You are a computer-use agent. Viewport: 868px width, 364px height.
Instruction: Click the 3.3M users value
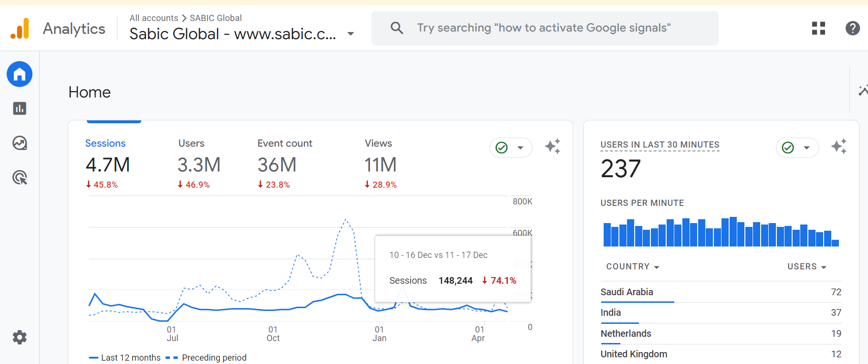[x=199, y=165]
